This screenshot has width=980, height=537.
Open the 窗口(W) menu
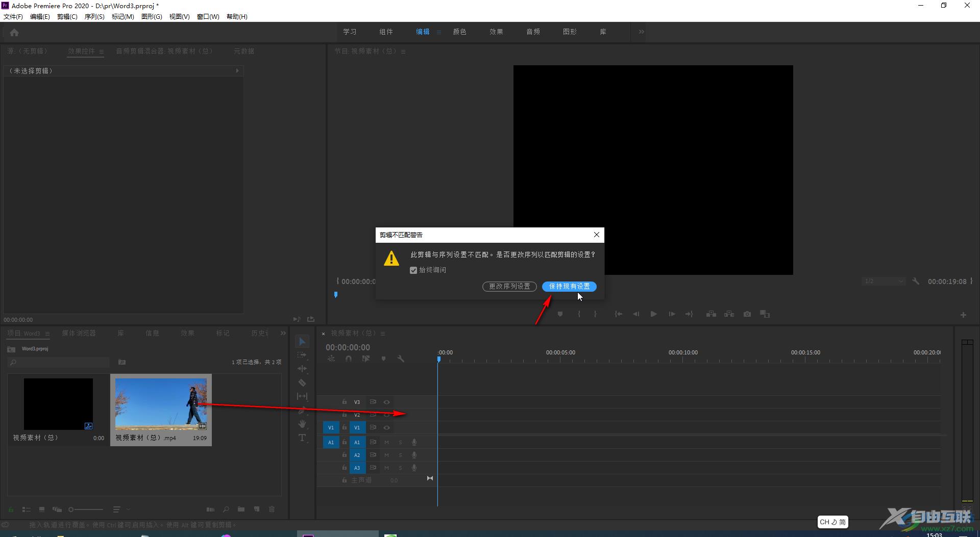[208, 17]
